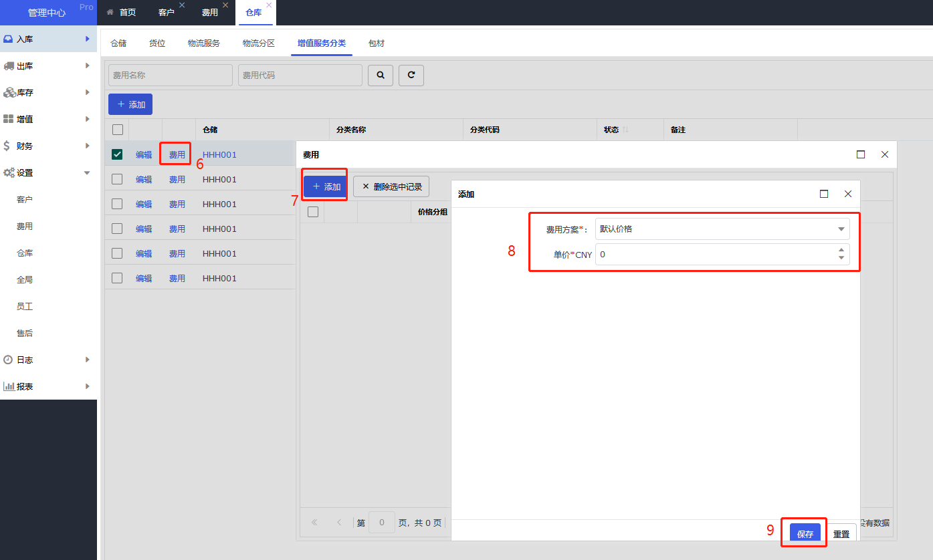Close the 客户 tab with its X
Viewport: 933px width, 560px height.
(x=182, y=5)
